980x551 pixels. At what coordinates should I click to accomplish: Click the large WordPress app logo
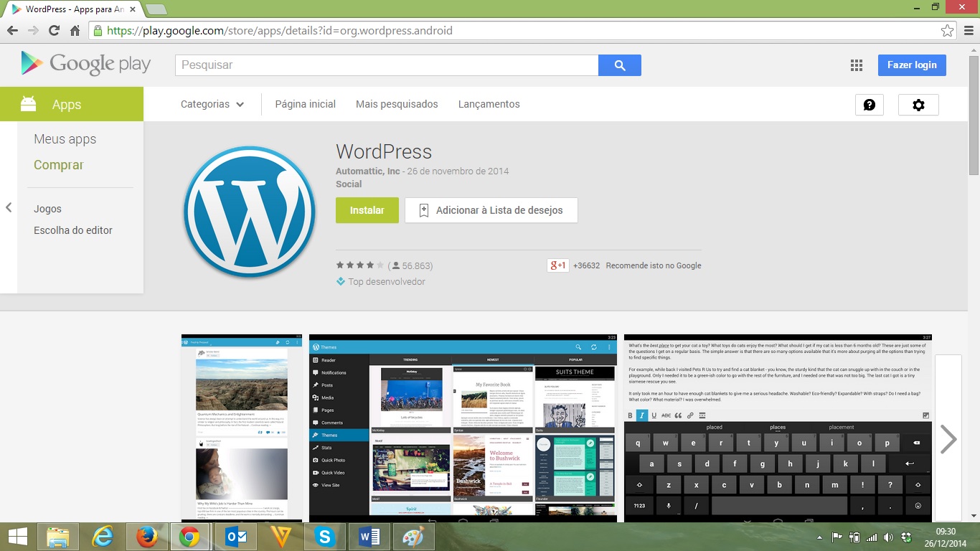point(249,212)
